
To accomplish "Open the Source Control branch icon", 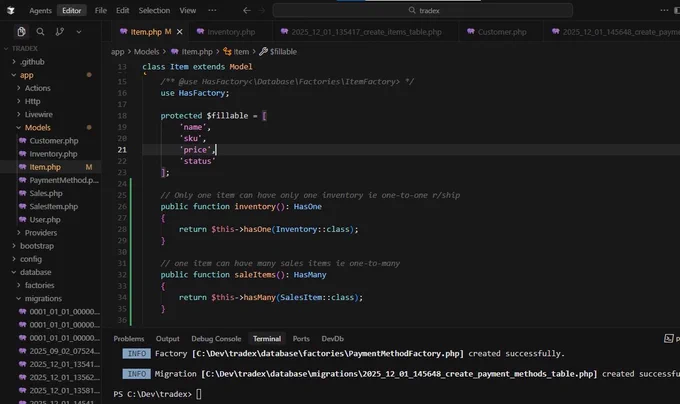I will tap(59, 32).
